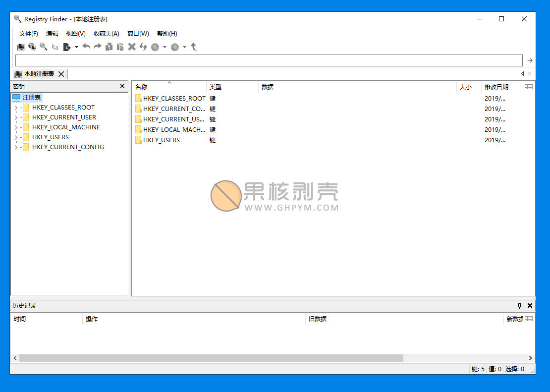Click the go up one level arrow
Screen dimensions: 550x392
194,47
